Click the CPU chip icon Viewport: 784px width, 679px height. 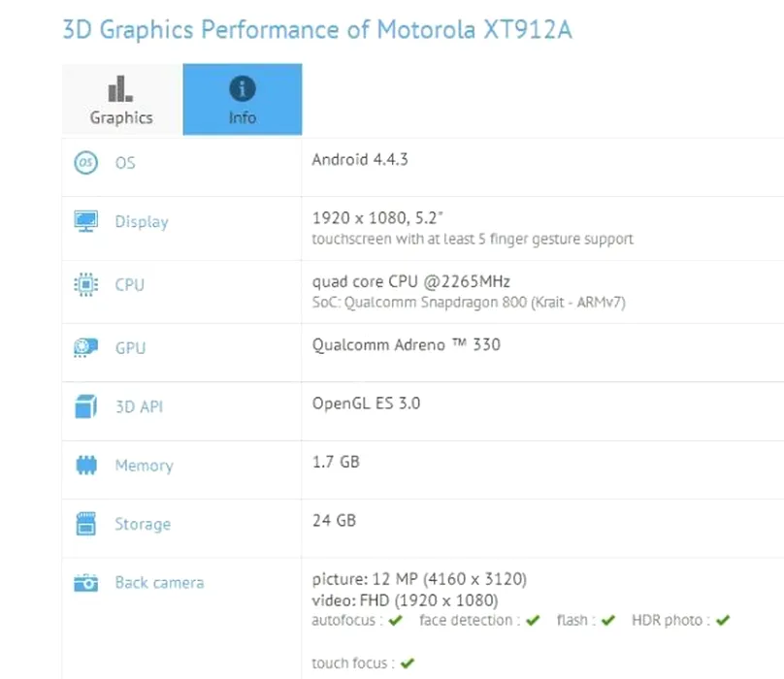click(86, 284)
